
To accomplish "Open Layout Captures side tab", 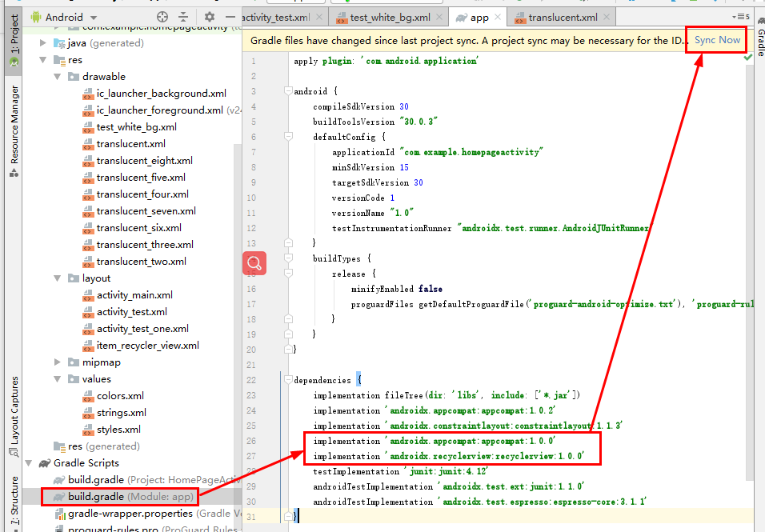I will pos(14,416).
